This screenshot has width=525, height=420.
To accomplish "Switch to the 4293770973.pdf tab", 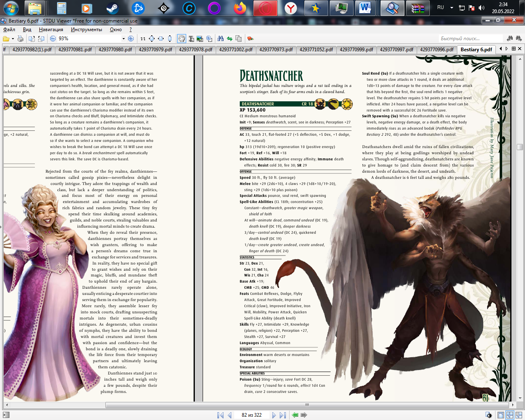I will tap(276, 50).
